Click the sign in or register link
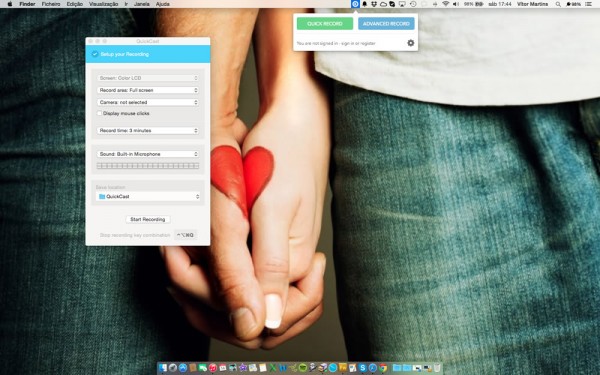 (358, 43)
